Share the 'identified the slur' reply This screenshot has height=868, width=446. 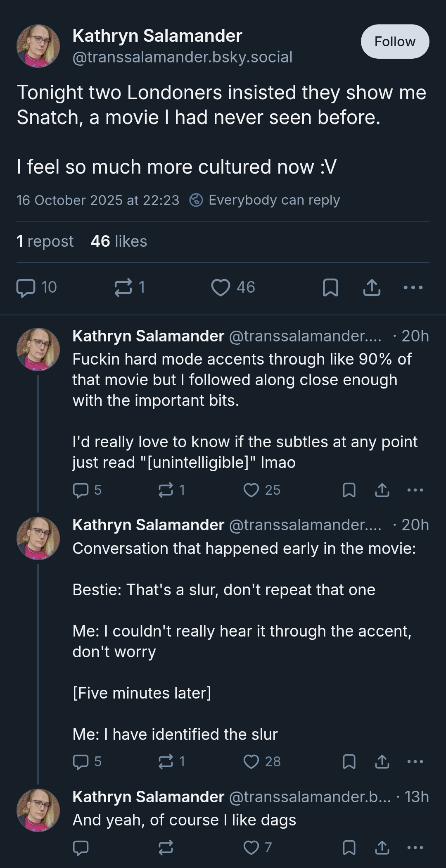[x=382, y=761]
